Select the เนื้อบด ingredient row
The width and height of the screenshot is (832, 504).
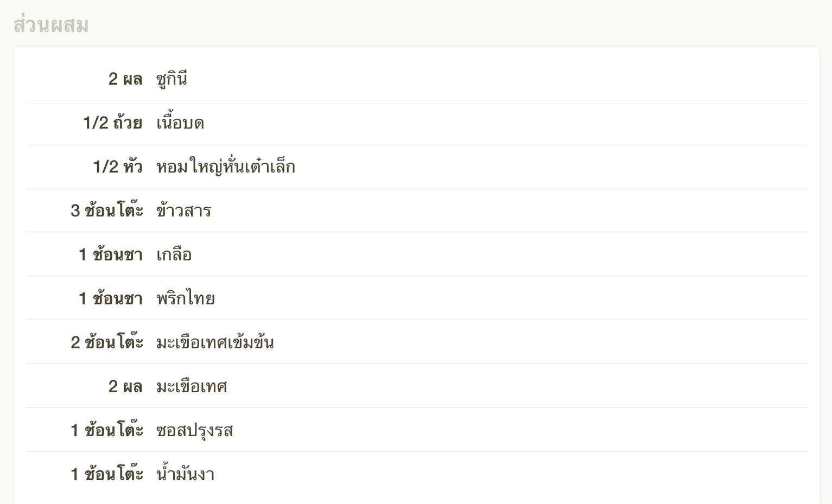(x=180, y=123)
